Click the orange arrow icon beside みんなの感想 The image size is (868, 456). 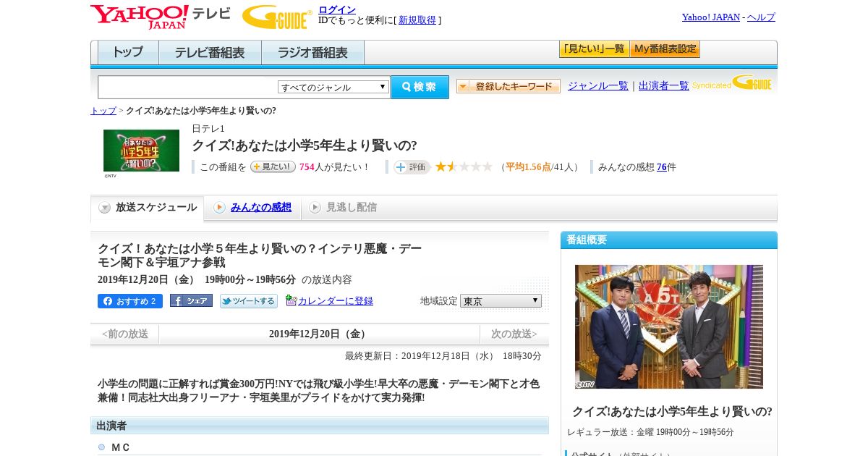click(219, 208)
